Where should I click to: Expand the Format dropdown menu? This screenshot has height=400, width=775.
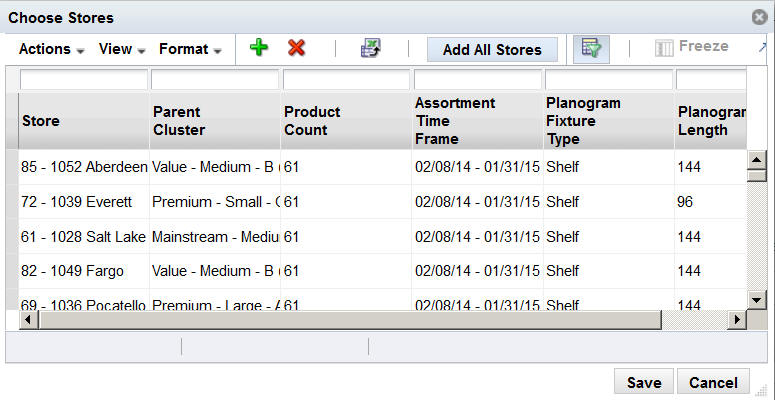point(190,49)
